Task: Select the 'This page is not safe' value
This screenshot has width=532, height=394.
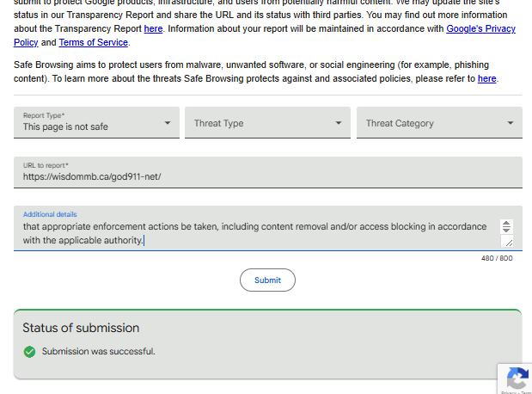Action: [65, 126]
